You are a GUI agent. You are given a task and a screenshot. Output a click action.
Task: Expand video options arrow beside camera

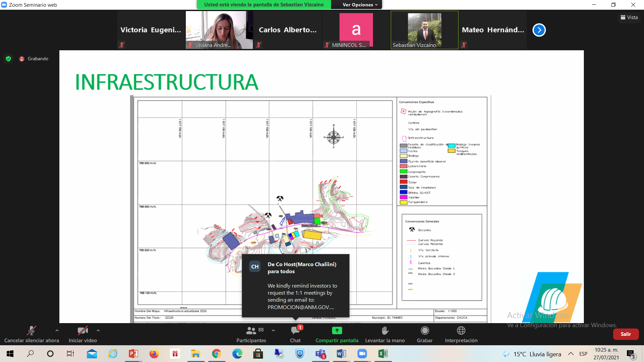(98, 330)
